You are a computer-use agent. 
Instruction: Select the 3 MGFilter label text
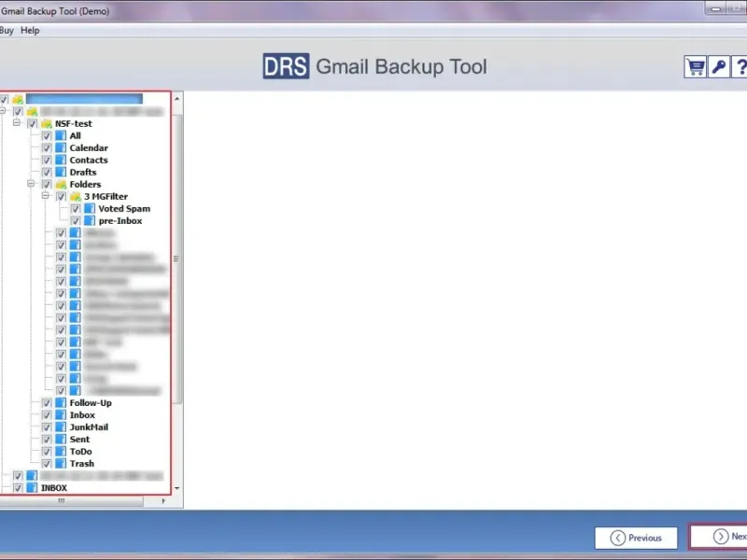pos(106,197)
